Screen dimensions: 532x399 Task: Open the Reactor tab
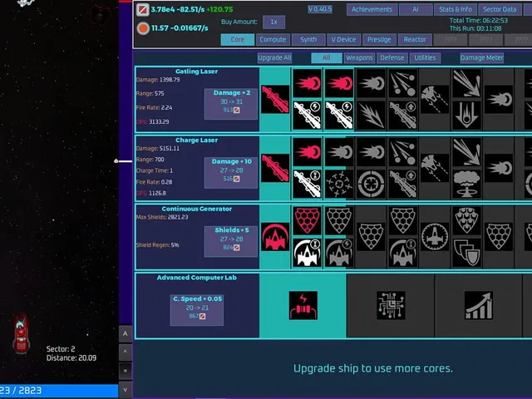coord(415,40)
